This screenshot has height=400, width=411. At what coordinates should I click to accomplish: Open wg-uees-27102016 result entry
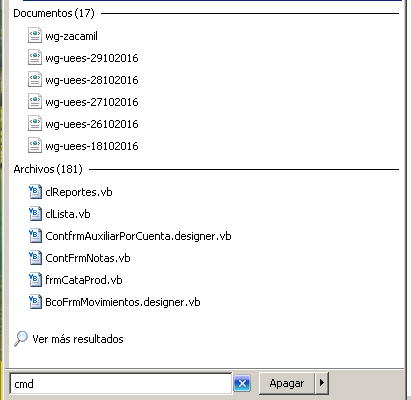pyautogui.click(x=83, y=102)
